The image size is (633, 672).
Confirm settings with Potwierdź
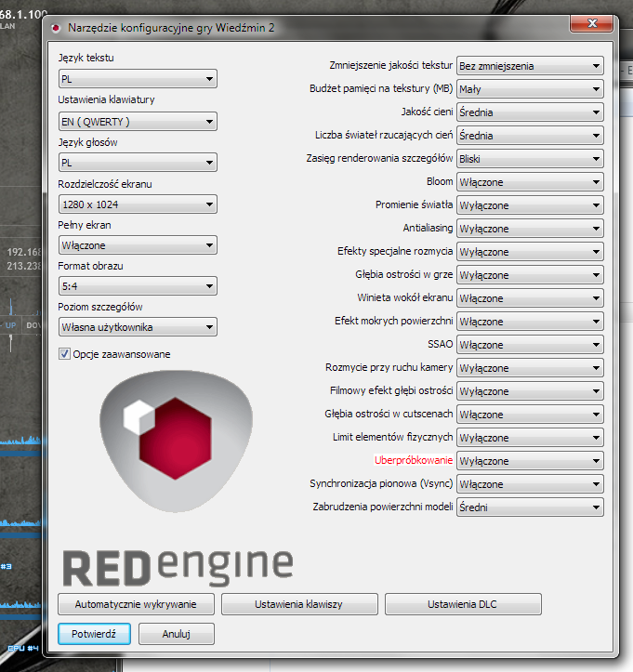pos(94,634)
